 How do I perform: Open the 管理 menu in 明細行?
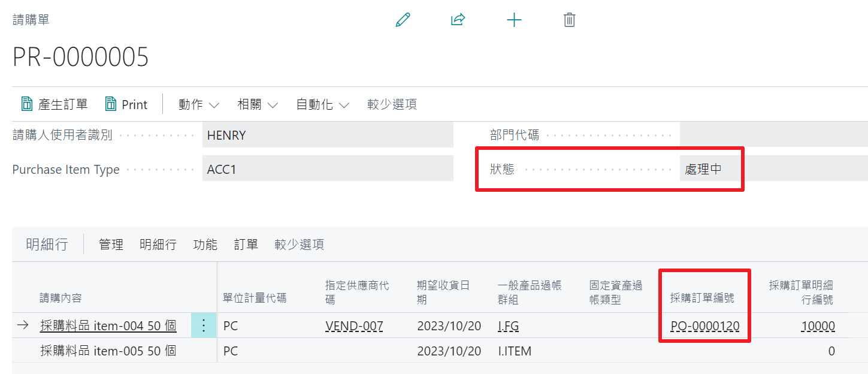coord(111,245)
